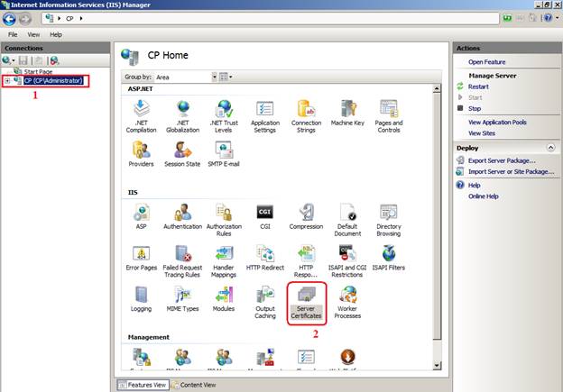This screenshot has width=563, height=392.
Task: Open the Machine Key feature
Action: [347, 114]
